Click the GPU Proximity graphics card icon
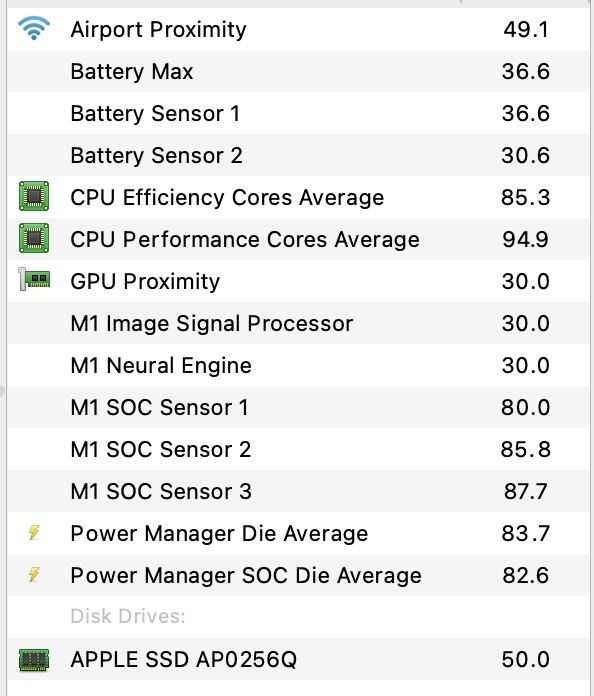594x696 pixels. pos(35,280)
